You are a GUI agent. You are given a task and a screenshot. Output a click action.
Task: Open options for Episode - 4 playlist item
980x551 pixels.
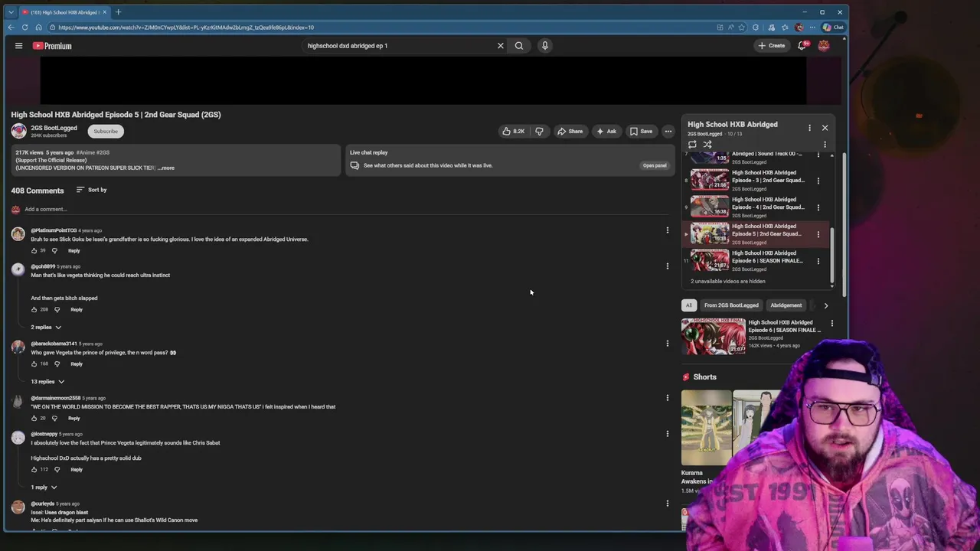pyautogui.click(x=818, y=207)
